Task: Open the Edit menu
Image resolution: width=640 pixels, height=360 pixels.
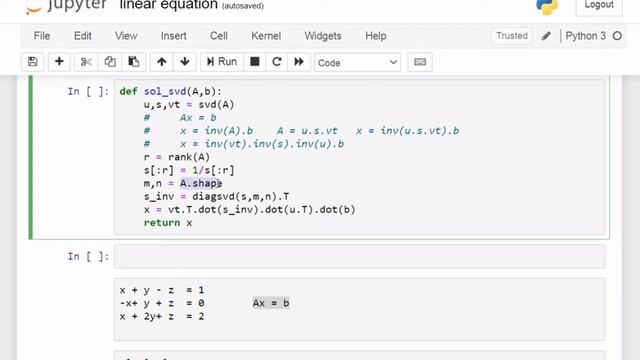Action: 82,36
